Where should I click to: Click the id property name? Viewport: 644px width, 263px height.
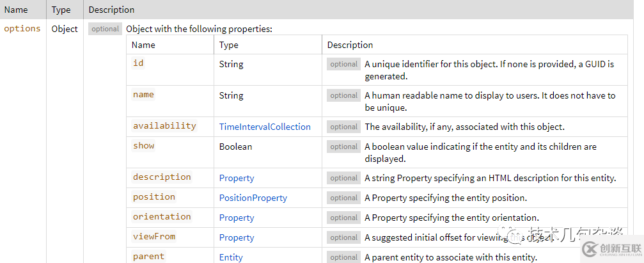pos(138,63)
